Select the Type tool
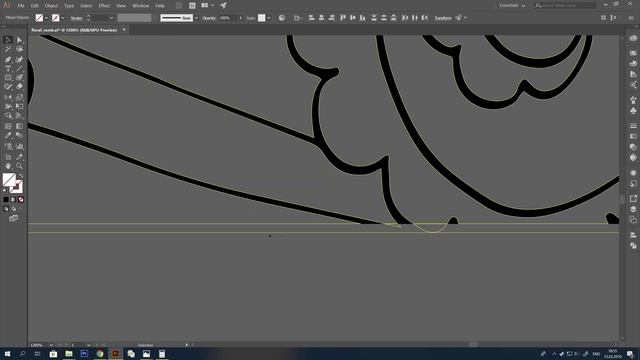Image resolution: width=640 pixels, height=360 pixels. point(8,69)
